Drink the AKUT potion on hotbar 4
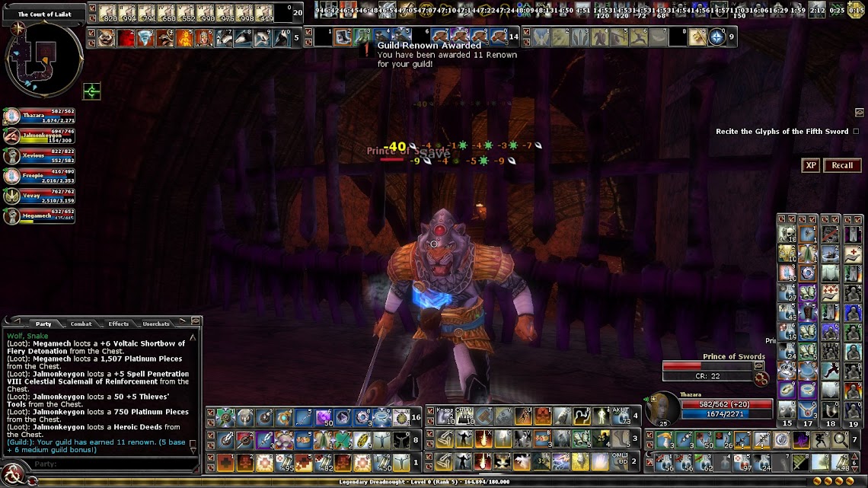868x488 pixels. [x=621, y=416]
